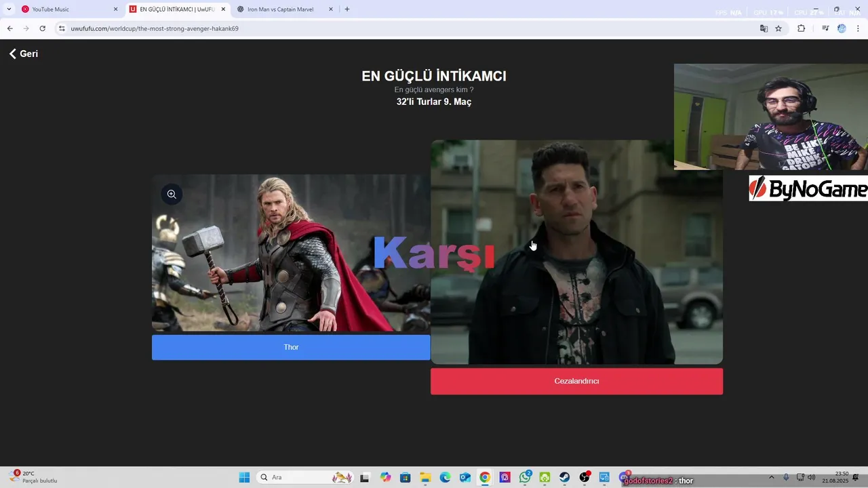Open the browser extensions puzzle icon
This screenshot has width=868, height=488.
pyautogui.click(x=802, y=28)
